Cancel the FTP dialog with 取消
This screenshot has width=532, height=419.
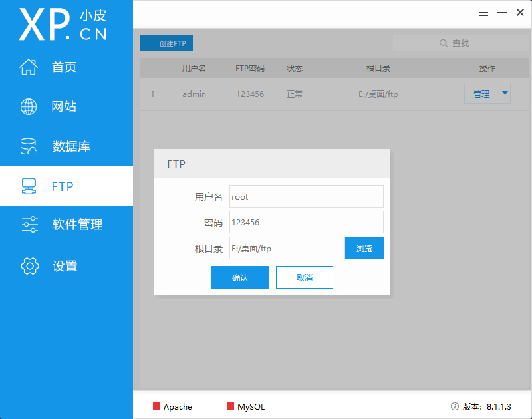click(304, 277)
